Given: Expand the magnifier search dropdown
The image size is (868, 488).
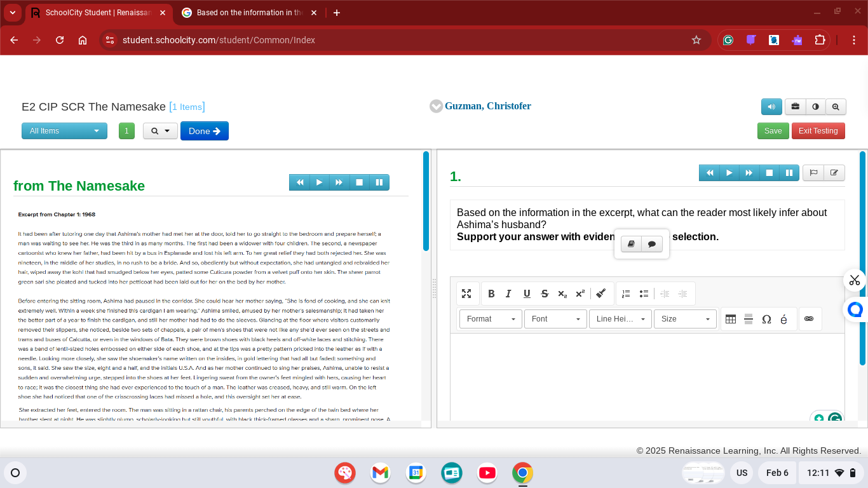Looking at the screenshot, I should [x=160, y=131].
